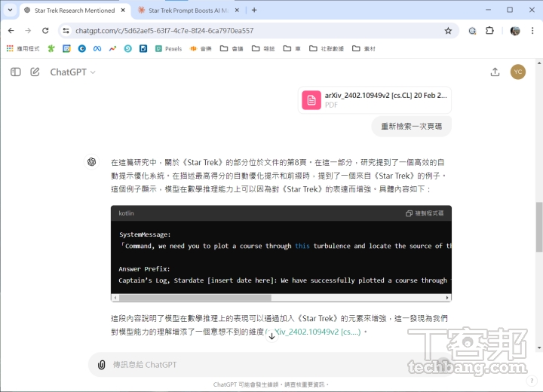Click the page vertical scrollbar
The image size is (543, 392).
538,226
